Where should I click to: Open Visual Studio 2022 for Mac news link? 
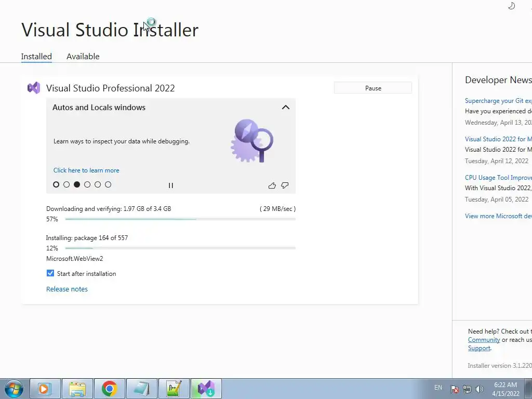coord(498,139)
